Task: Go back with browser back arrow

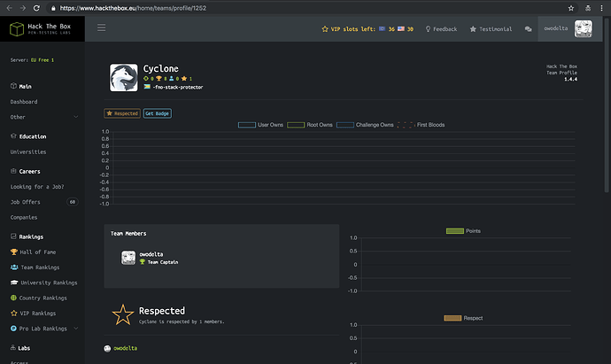Action: click(x=10, y=8)
